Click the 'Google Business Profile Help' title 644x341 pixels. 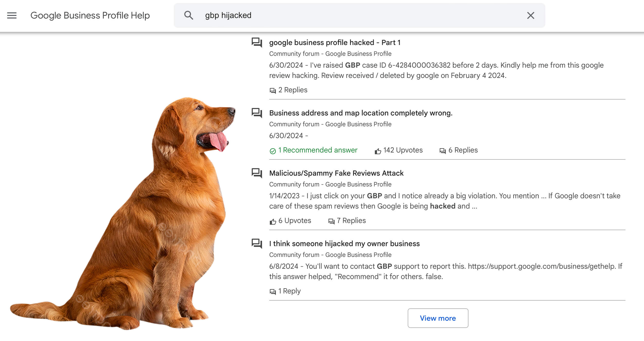pyautogui.click(x=90, y=15)
